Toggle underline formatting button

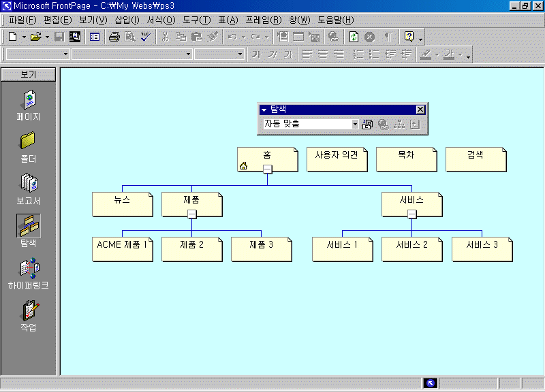click(x=288, y=54)
